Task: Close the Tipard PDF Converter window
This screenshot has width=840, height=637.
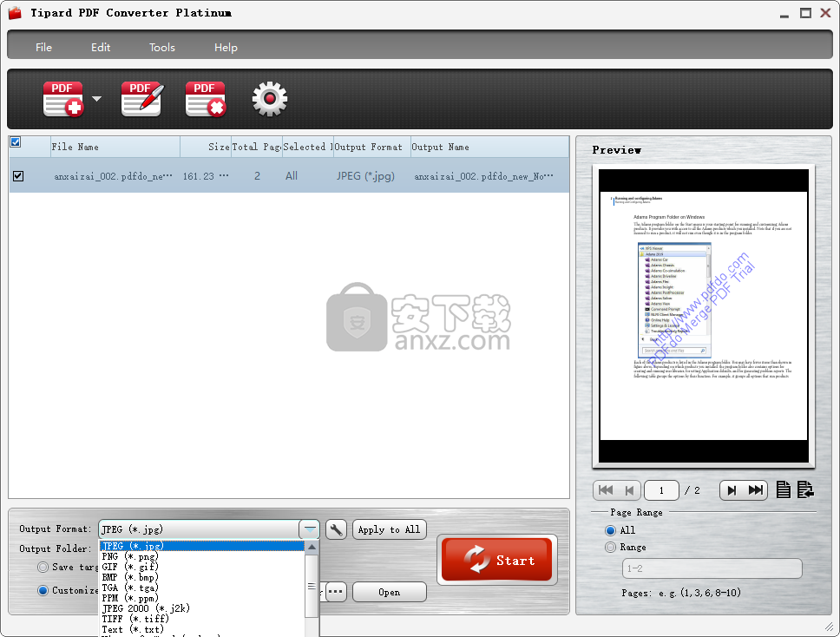Action: 825,13
